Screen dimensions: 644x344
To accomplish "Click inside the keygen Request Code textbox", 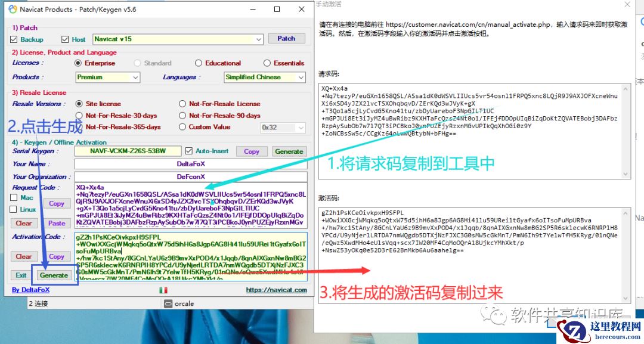I will (x=191, y=205).
